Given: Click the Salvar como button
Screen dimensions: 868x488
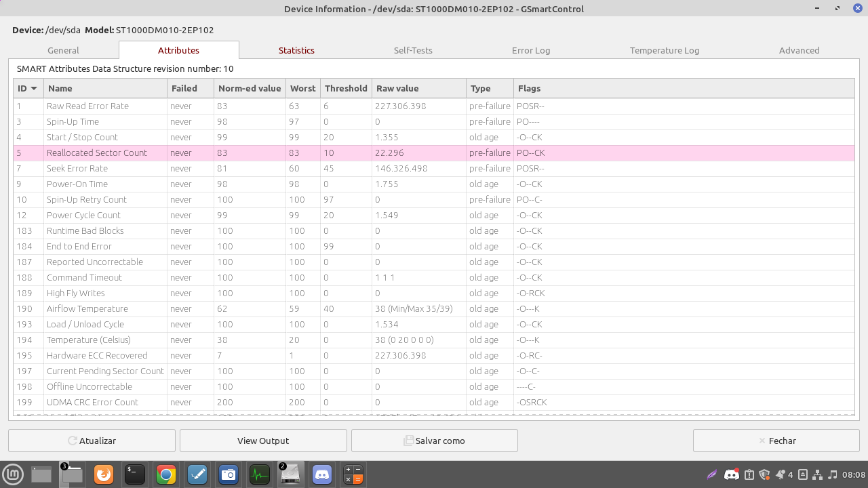Looking at the screenshot, I should [435, 441].
